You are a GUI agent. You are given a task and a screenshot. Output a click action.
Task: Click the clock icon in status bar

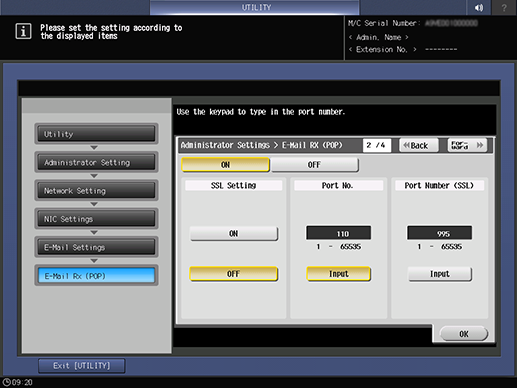(6, 382)
